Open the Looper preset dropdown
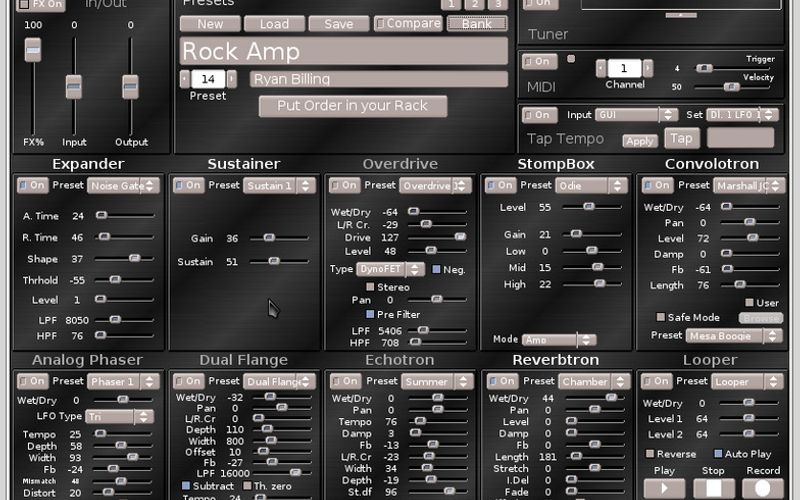The image size is (800, 500). [x=747, y=382]
